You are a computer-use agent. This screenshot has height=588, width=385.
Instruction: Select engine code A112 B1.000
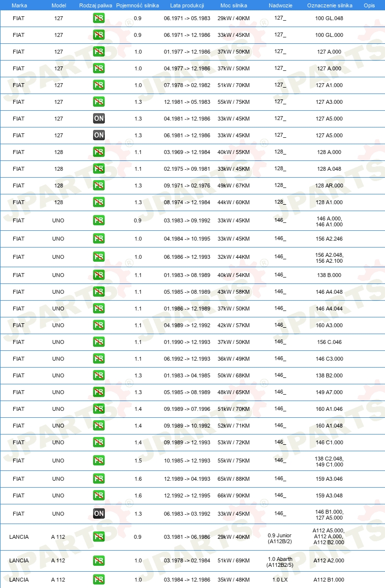click(x=329, y=579)
